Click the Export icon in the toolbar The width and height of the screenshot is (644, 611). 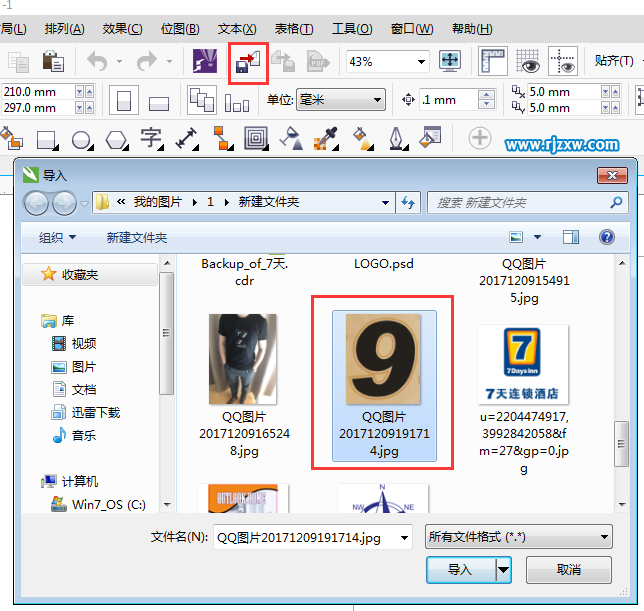283,62
